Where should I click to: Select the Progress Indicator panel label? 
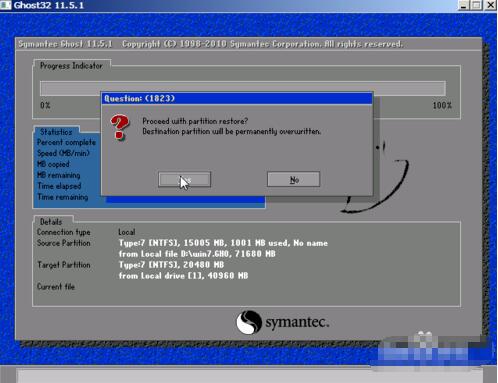click(71, 66)
